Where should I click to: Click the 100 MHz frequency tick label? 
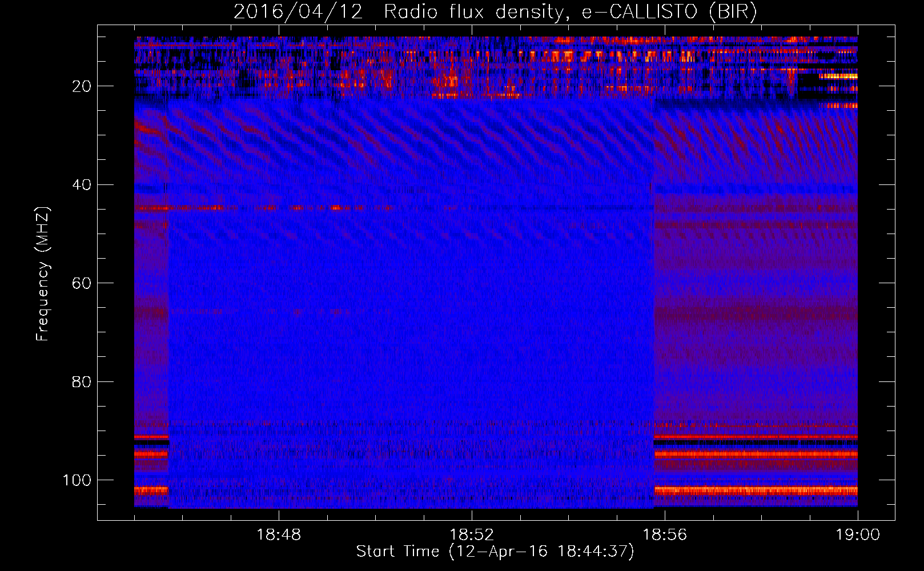coord(77,480)
